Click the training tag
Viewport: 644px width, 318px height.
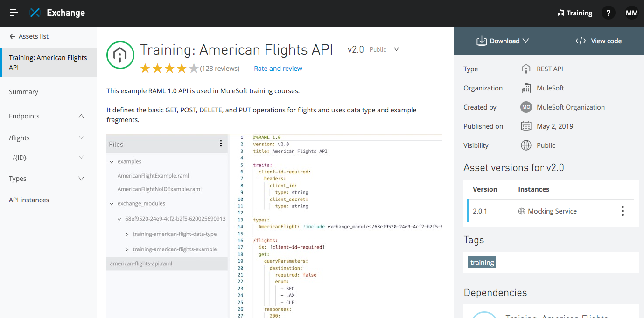point(482,263)
